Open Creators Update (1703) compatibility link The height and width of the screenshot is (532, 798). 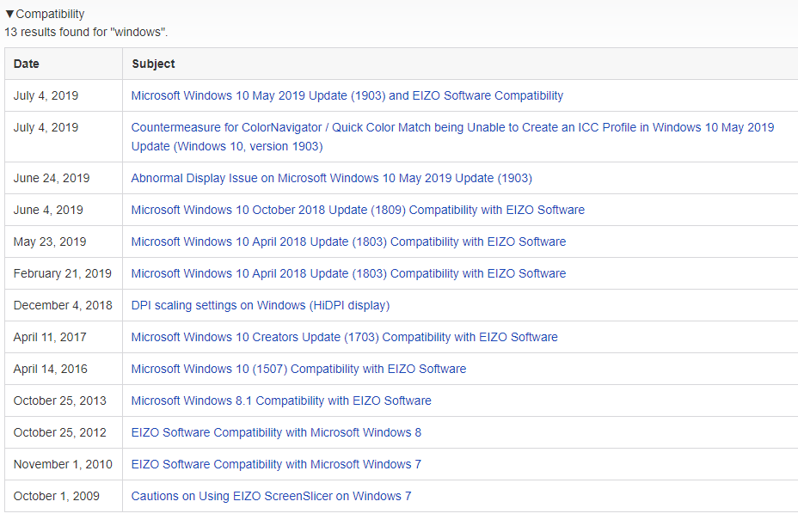click(345, 337)
